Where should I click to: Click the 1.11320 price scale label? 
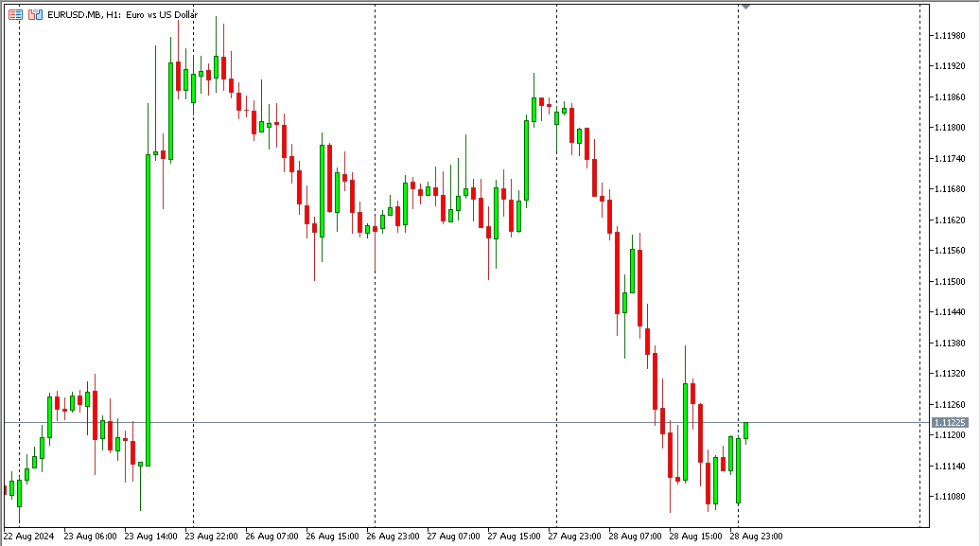[950, 374]
